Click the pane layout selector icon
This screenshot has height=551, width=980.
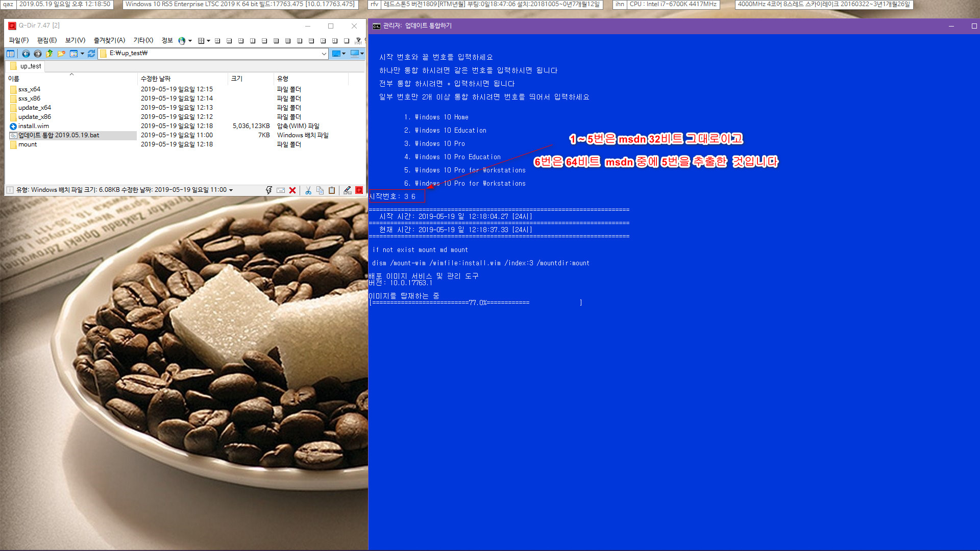201,41
